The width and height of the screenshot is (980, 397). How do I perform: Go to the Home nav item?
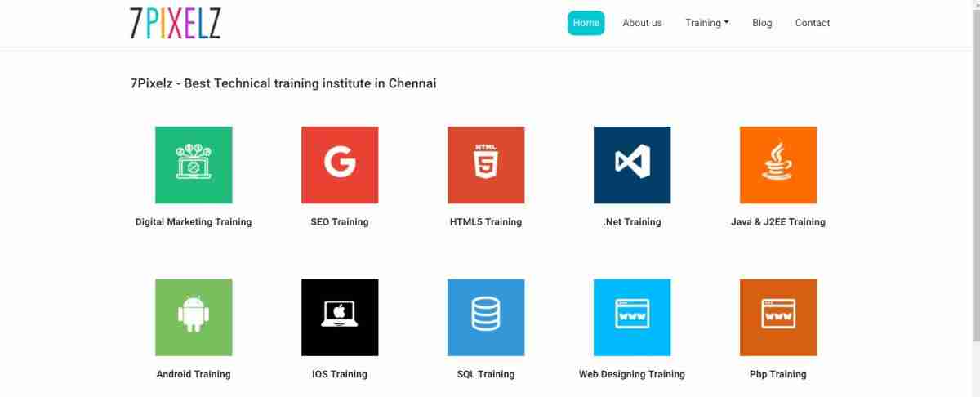point(586,23)
